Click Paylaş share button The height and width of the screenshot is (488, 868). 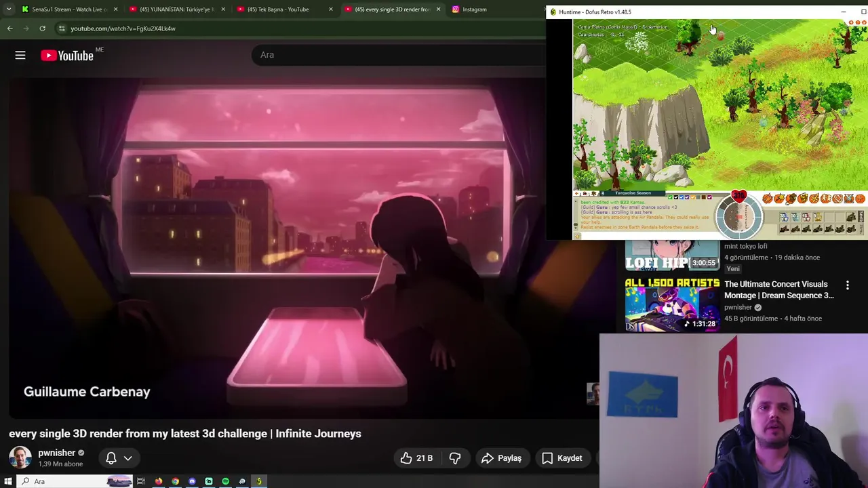[502, 458]
